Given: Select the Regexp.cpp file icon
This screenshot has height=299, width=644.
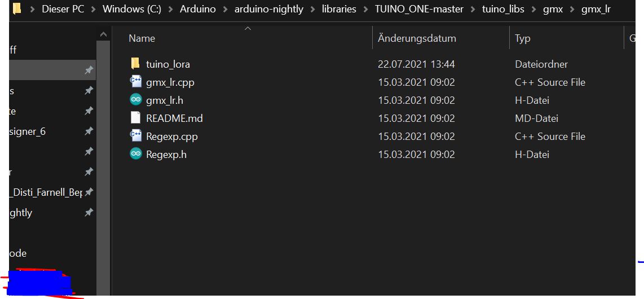Looking at the screenshot, I should click(x=135, y=136).
